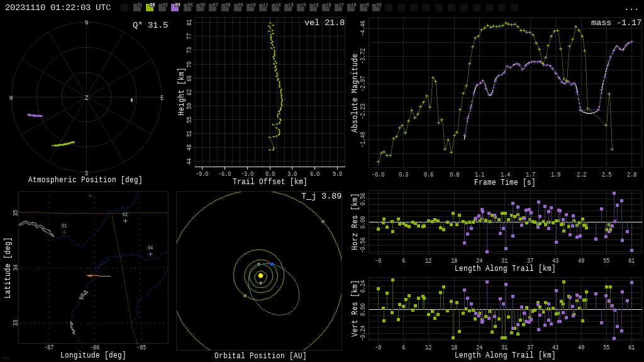Enable station 05 in the top bar
Screen dimensions: 644x362
click(x=187, y=8)
